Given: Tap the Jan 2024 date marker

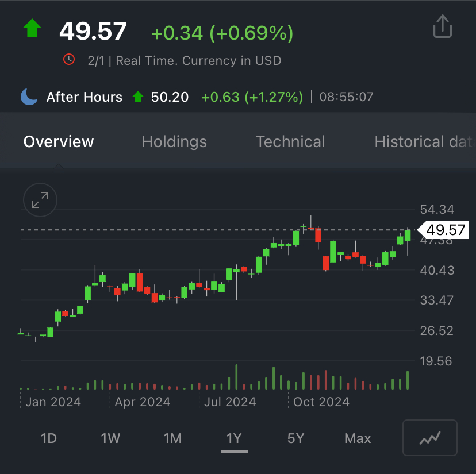Looking at the screenshot, I should (x=53, y=402).
